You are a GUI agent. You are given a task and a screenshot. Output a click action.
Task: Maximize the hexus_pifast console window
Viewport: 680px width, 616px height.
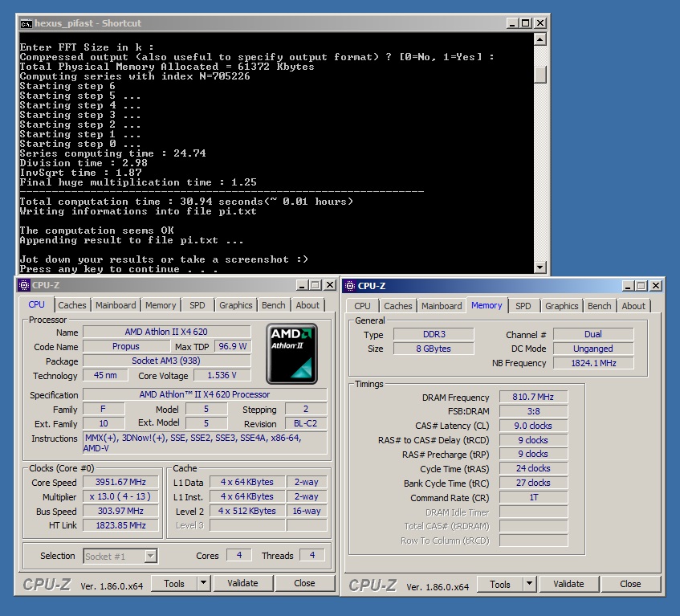pyautogui.click(x=526, y=23)
